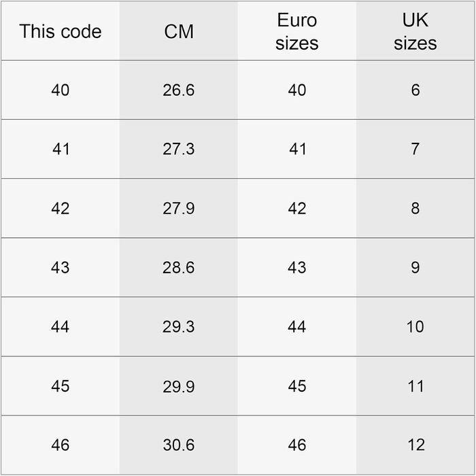Click Euro size 43 cell
Viewport: 476px width, 476px height.
click(x=297, y=267)
